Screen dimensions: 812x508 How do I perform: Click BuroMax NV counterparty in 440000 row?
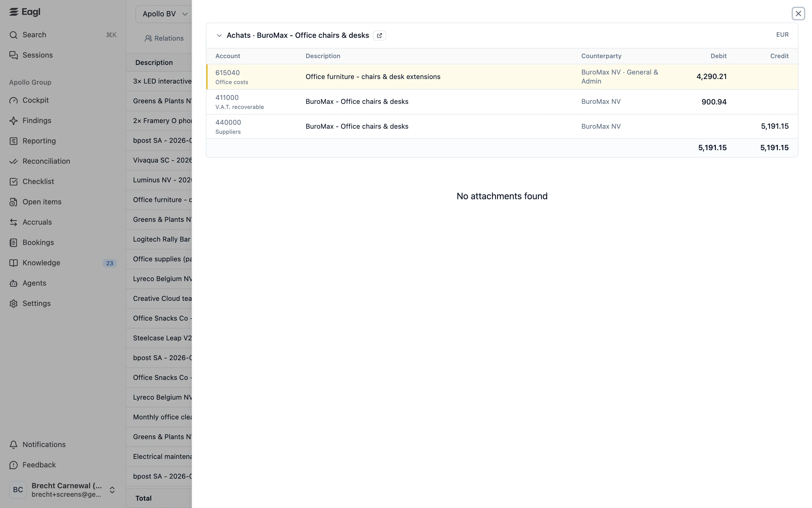click(x=601, y=127)
